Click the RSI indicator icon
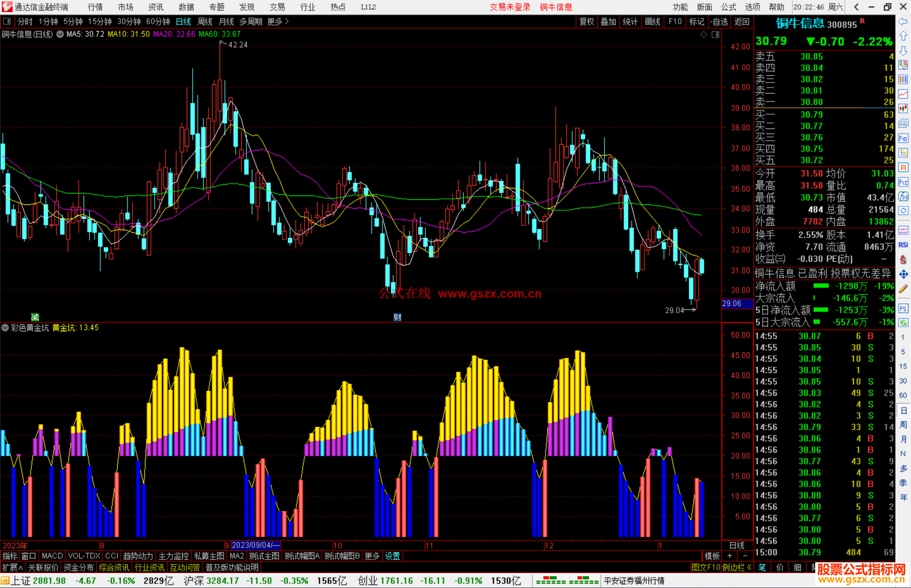This screenshot has height=588, width=911. click(x=903, y=245)
